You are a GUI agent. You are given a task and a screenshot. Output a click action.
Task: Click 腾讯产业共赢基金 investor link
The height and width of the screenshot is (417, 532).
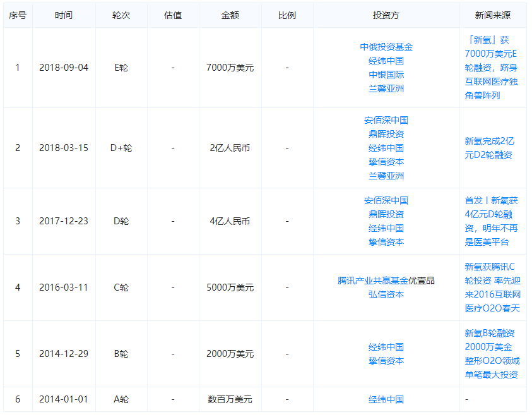[x=373, y=281]
